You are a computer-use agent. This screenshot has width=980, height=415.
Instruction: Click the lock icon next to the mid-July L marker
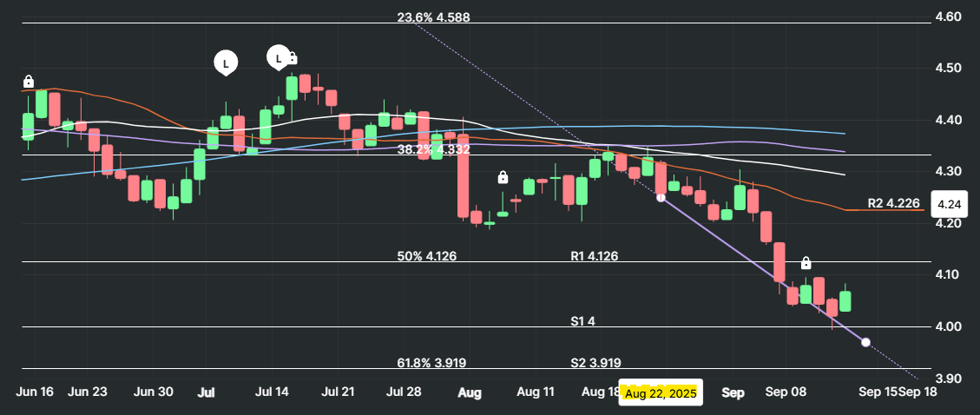[293, 58]
